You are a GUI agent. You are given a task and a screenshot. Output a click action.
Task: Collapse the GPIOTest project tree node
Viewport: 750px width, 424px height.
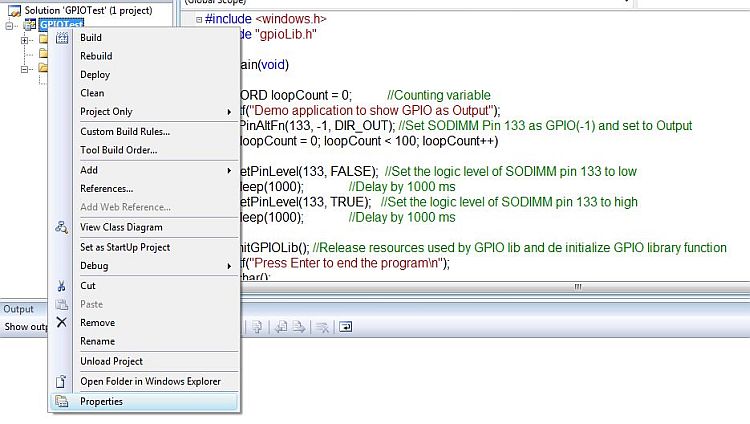point(9,25)
